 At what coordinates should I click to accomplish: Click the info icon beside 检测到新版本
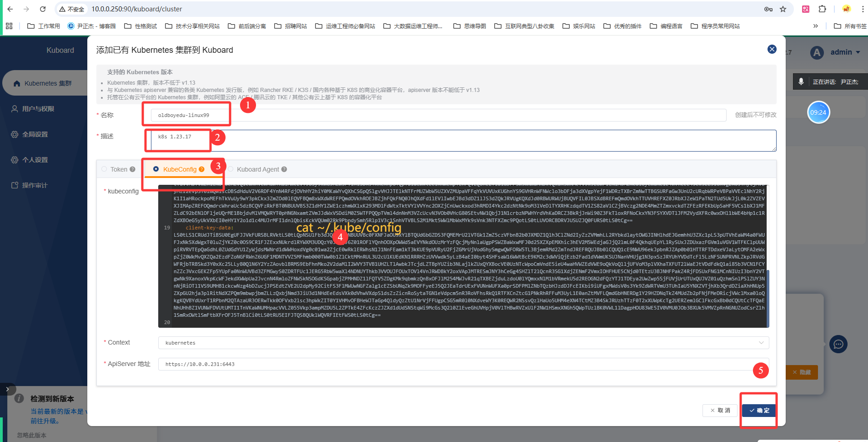click(x=19, y=398)
